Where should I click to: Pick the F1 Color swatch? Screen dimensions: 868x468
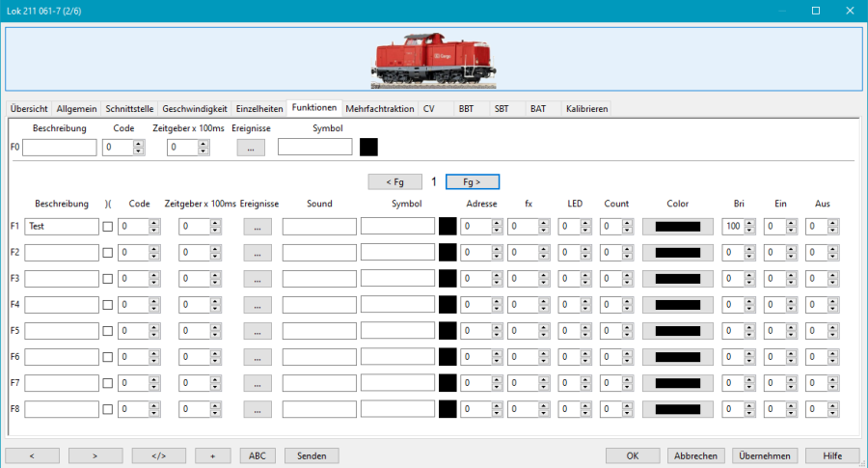point(677,227)
